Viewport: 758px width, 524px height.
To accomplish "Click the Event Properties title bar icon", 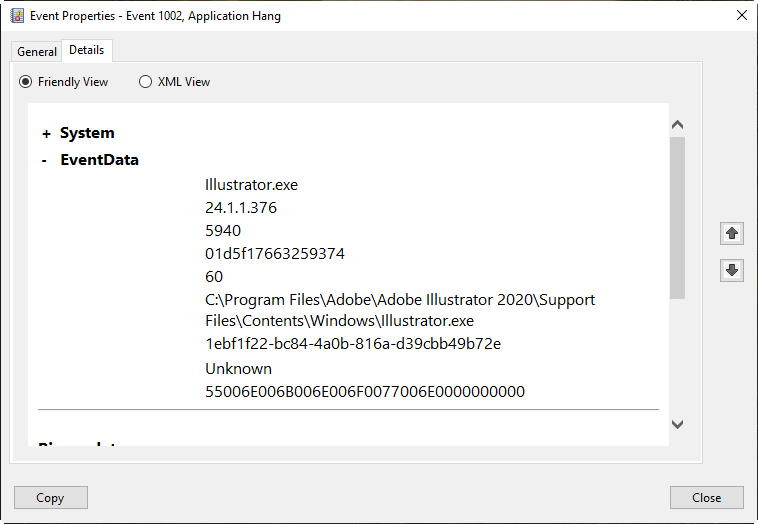I will 17,15.
